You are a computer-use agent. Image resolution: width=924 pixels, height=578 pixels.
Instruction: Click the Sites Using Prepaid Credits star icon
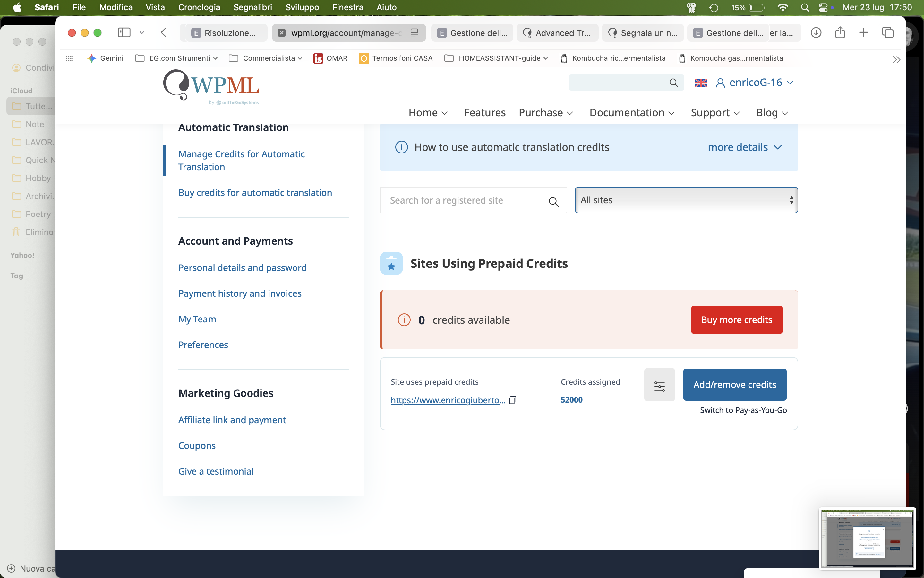tap(391, 263)
